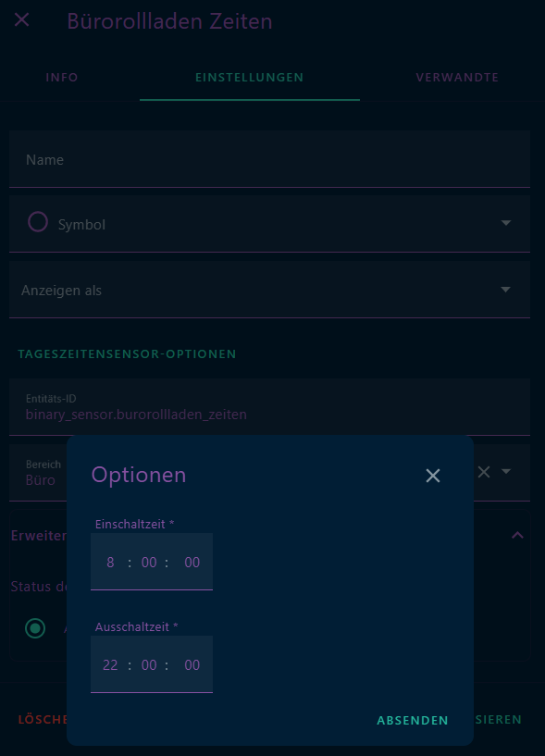Switch to the INFO tab

pos(61,78)
